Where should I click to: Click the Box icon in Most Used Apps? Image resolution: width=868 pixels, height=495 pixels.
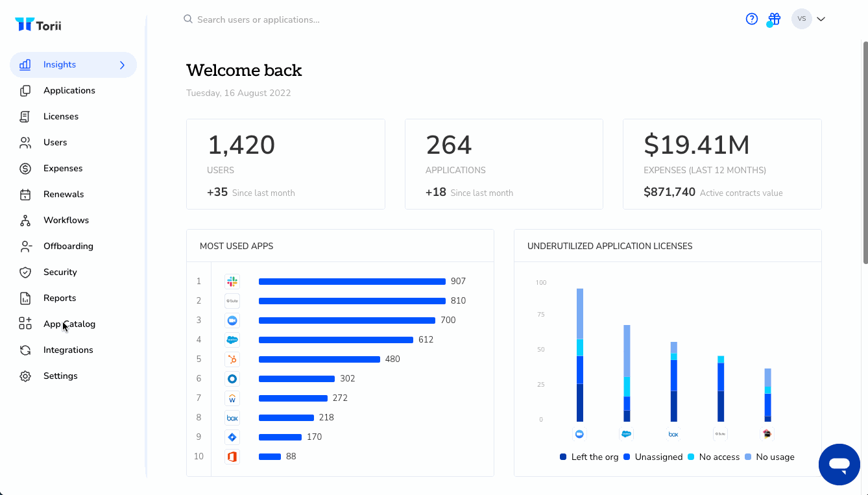(x=232, y=418)
